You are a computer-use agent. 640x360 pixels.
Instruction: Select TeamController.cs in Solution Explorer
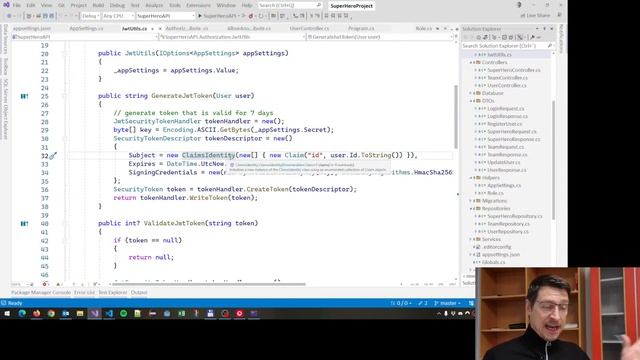click(x=507, y=78)
